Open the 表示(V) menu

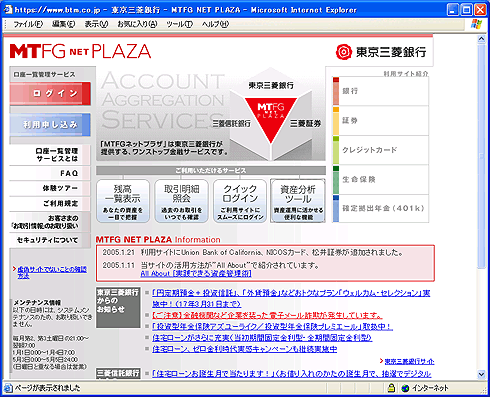click(96, 24)
